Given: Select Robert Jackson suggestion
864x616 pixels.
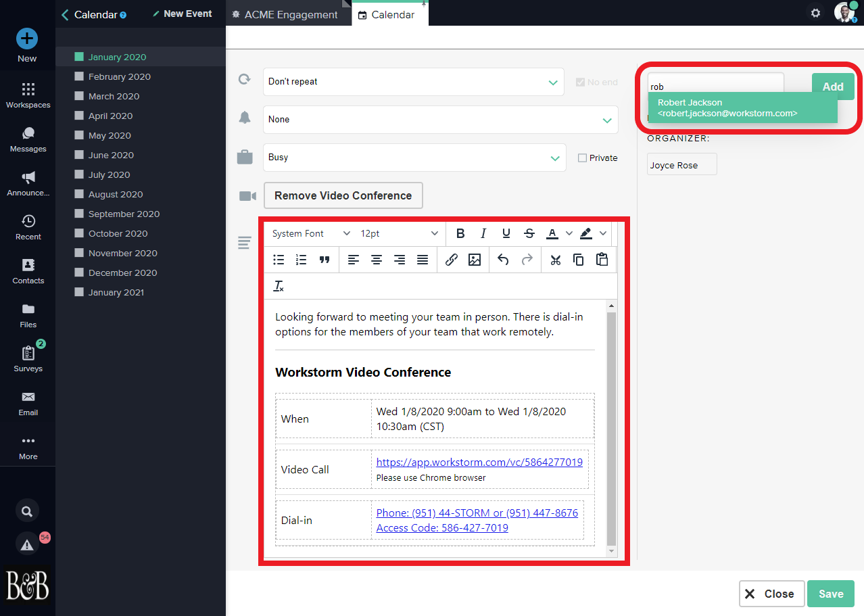Looking at the screenshot, I should point(742,108).
